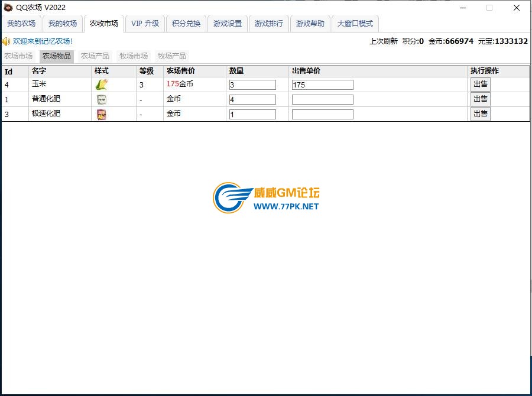Click 普通化肥 quantity field showing 4
The image size is (532, 396).
(253, 99)
